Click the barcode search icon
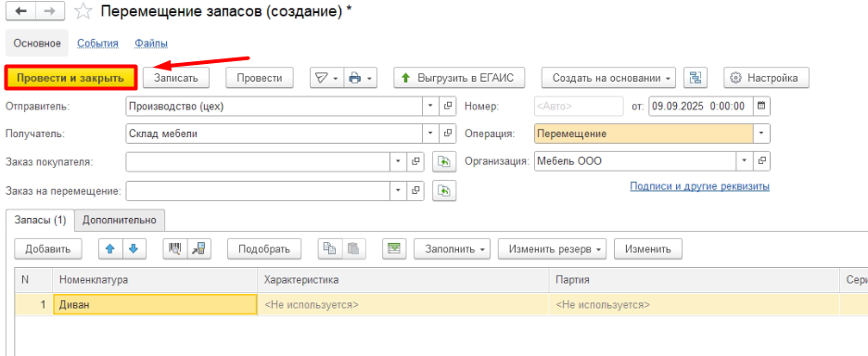868x356 pixels. click(x=175, y=248)
